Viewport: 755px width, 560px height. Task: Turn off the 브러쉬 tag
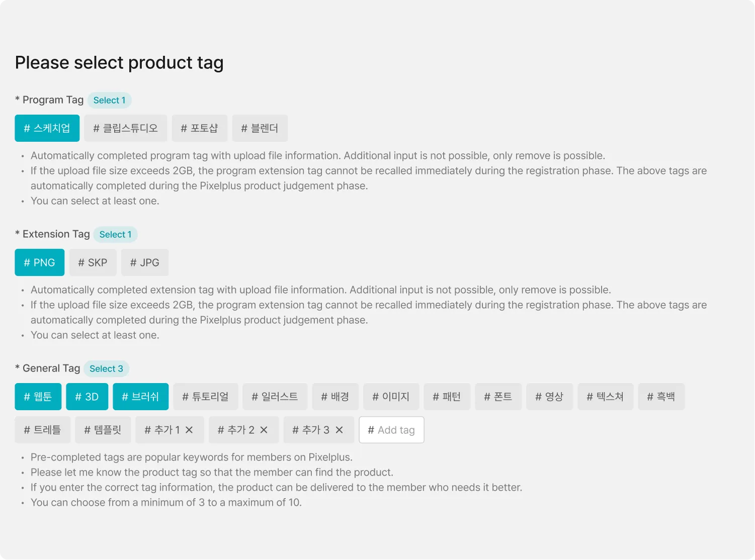point(140,397)
